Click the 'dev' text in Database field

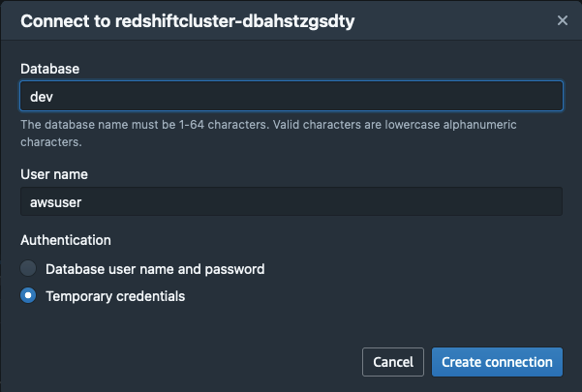[x=42, y=97]
